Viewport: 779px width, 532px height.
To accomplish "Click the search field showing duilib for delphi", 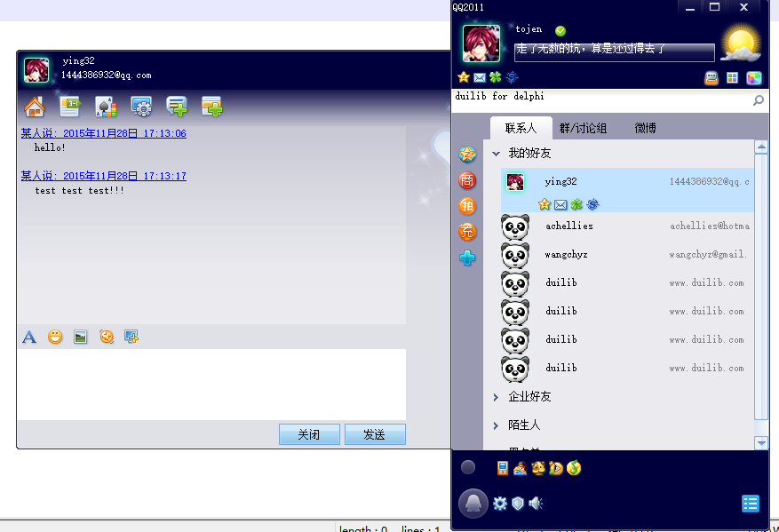I will coord(601,100).
